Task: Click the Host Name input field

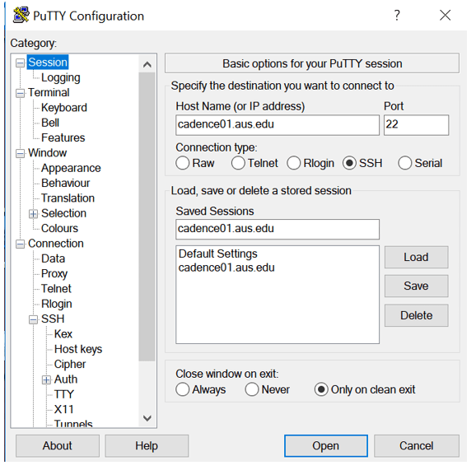Action: tap(278, 125)
